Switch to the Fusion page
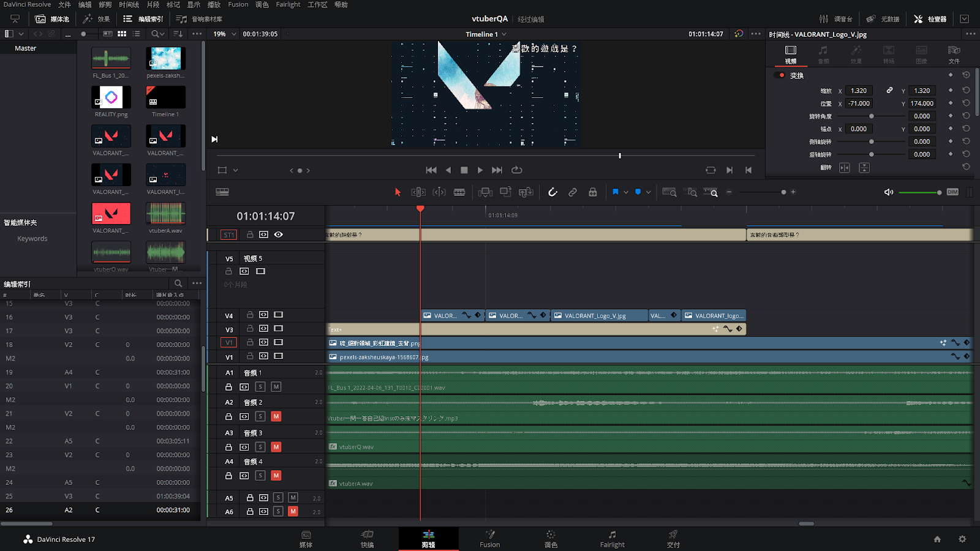Screen dimensions: 980x551 tap(489, 539)
